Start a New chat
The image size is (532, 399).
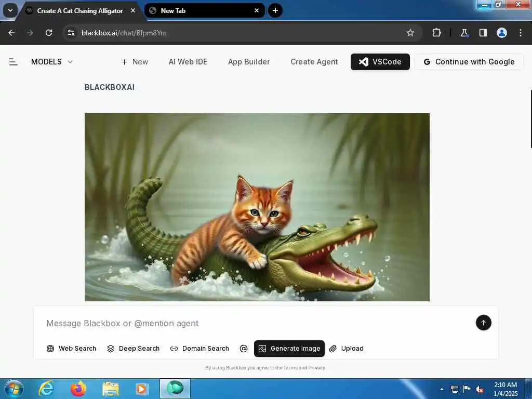pyautogui.click(x=135, y=62)
